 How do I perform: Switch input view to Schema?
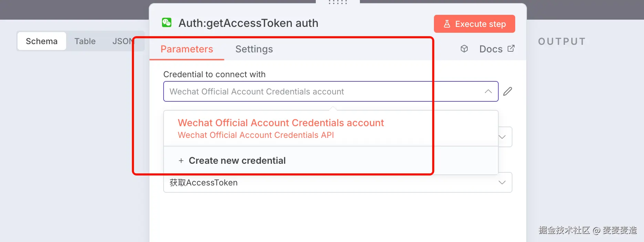42,41
